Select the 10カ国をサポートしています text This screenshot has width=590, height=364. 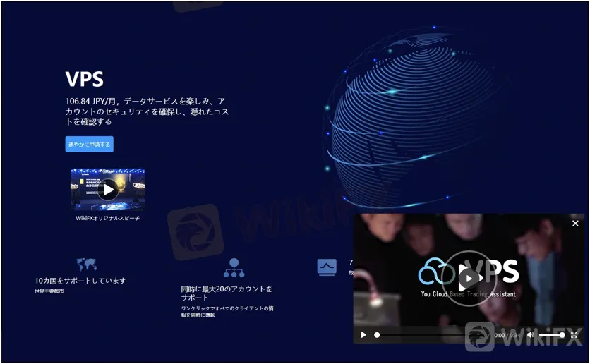coord(80,281)
